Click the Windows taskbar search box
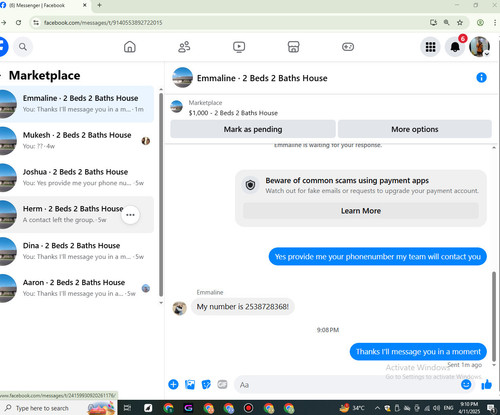Viewport: 500px width, 415px height. (x=58, y=408)
